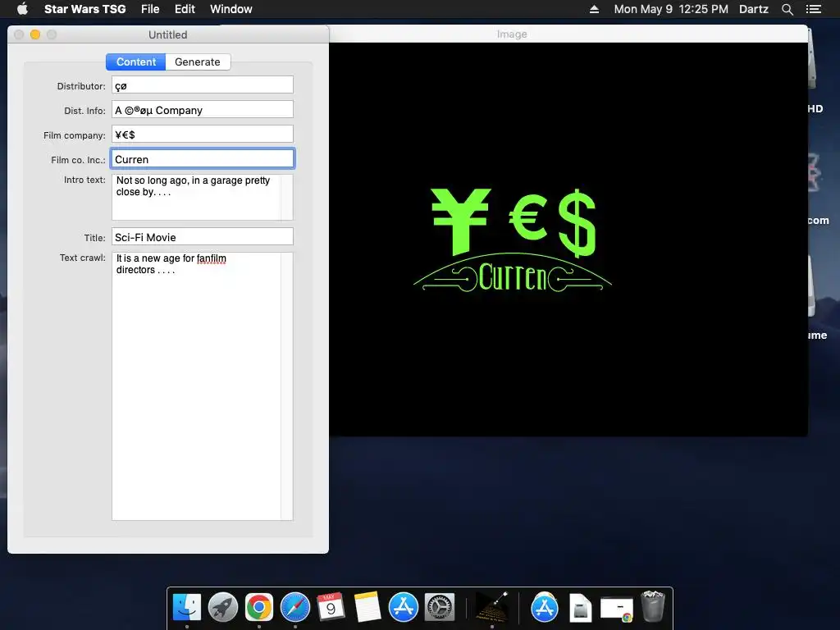
Task: Click the misspelled word fanfilm
Action: coord(211,258)
